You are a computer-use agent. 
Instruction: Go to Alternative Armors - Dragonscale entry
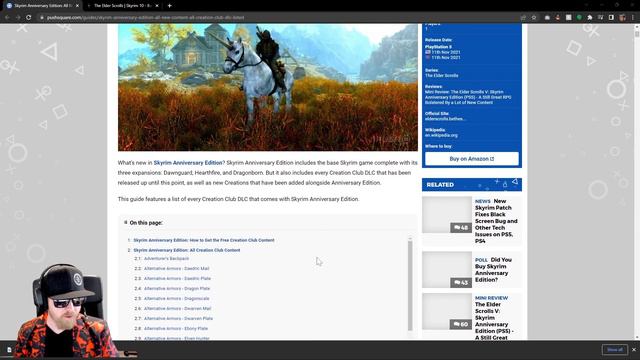pos(176,298)
